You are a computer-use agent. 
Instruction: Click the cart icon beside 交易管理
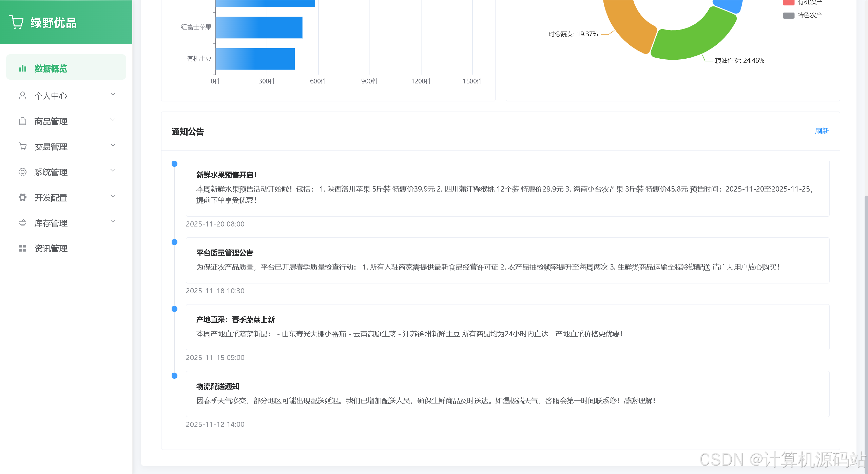tap(22, 146)
